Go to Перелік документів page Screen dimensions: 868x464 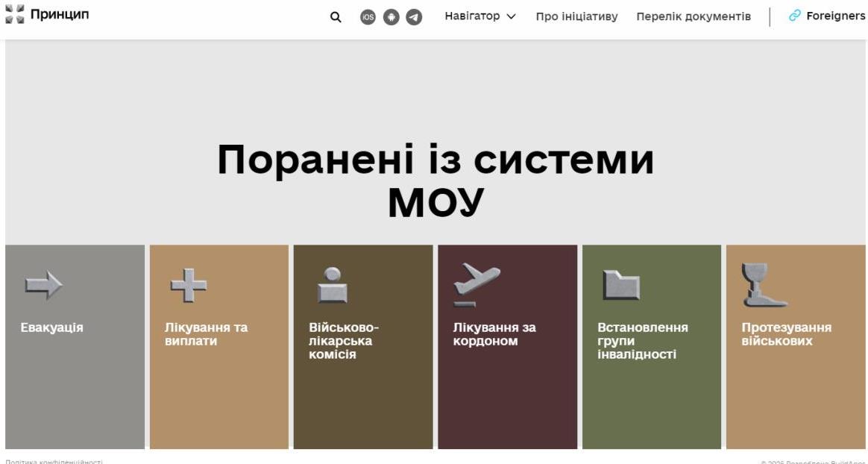coord(694,16)
